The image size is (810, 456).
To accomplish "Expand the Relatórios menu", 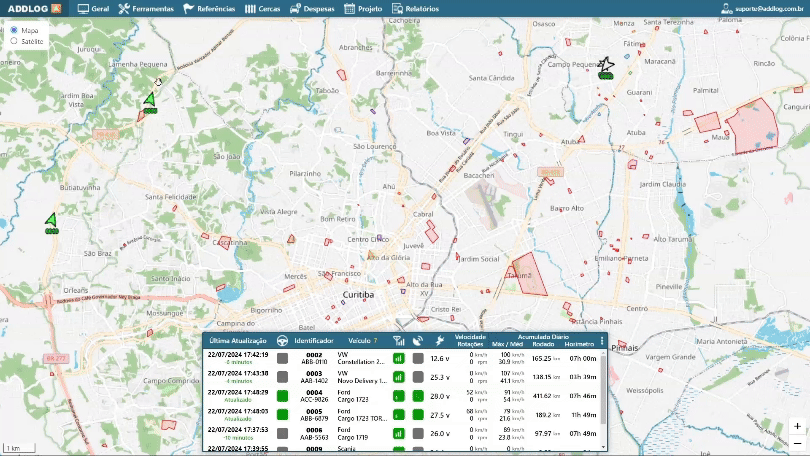I will pos(416,8).
